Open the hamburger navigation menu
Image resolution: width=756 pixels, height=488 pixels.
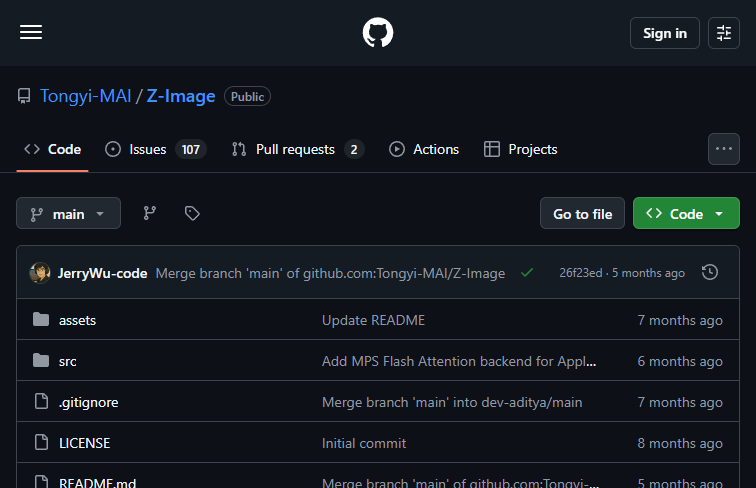31,32
